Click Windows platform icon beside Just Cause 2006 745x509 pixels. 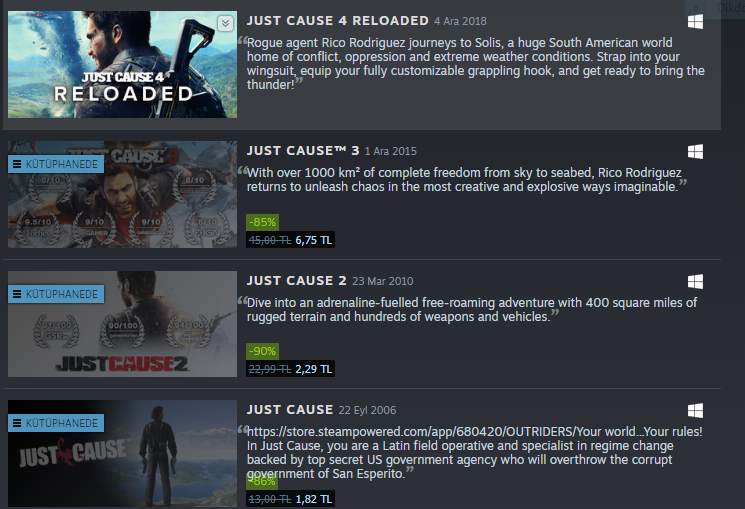click(695, 411)
